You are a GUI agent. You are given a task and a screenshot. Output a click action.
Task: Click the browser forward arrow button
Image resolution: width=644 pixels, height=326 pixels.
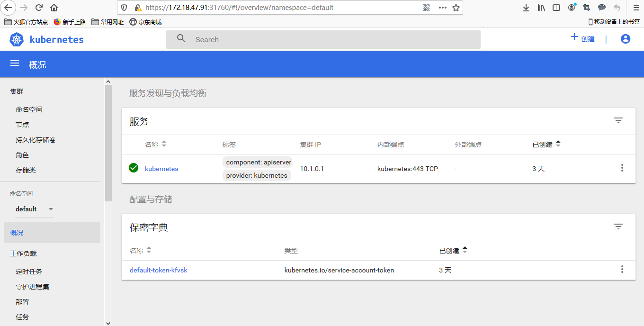[24, 8]
